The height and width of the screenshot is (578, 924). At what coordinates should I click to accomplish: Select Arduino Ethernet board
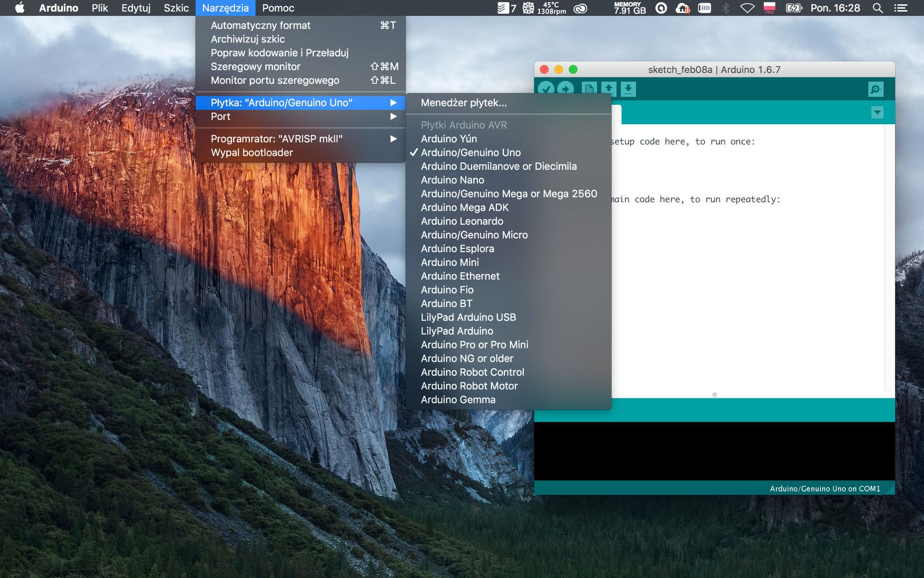pos(508,276)
